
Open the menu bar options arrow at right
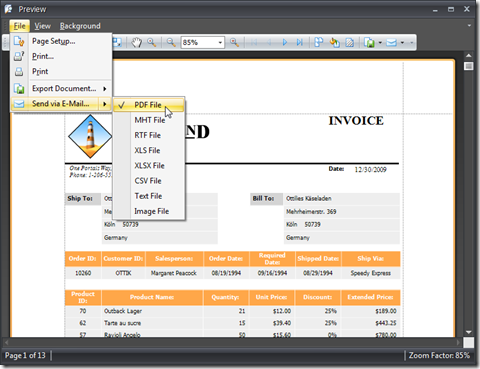coord(469,25)
